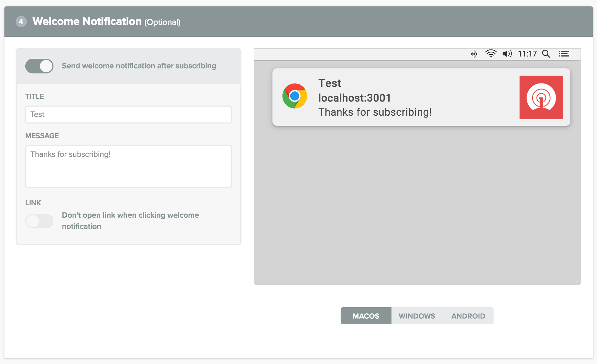This screenshot has width=597, height=364.
Task: Switch preview to Windows tab
Action: [x=417, y=316]
